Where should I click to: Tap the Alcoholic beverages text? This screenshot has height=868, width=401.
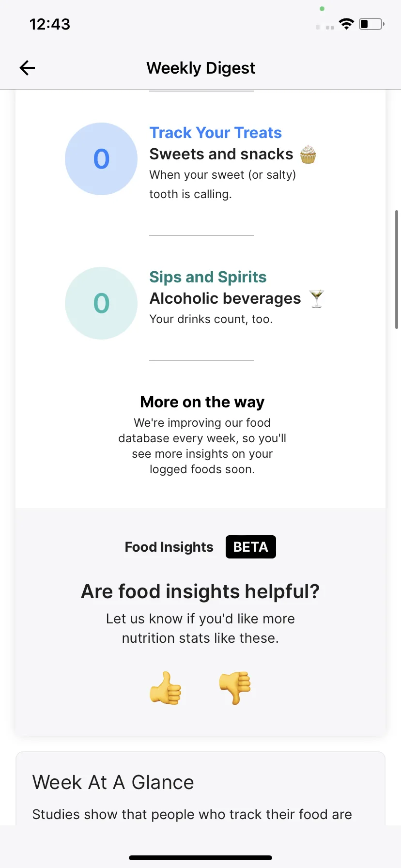[x=225, y=299]
